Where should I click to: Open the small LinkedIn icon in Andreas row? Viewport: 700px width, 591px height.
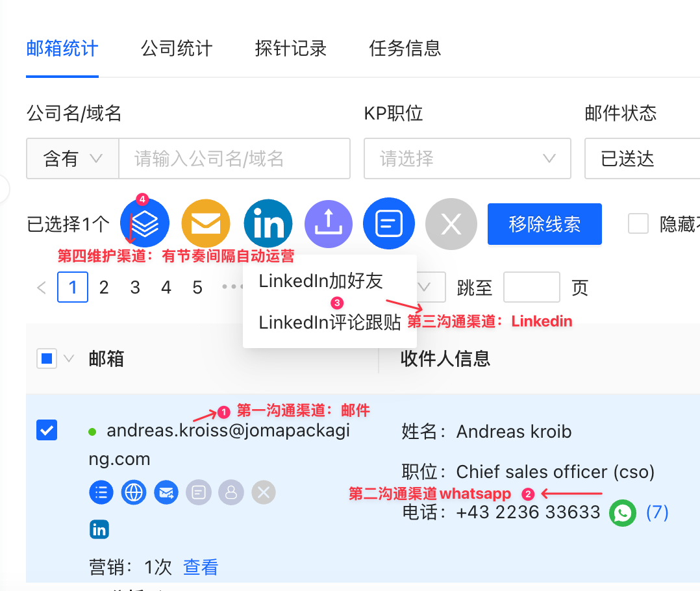click(x=99, y=530)
